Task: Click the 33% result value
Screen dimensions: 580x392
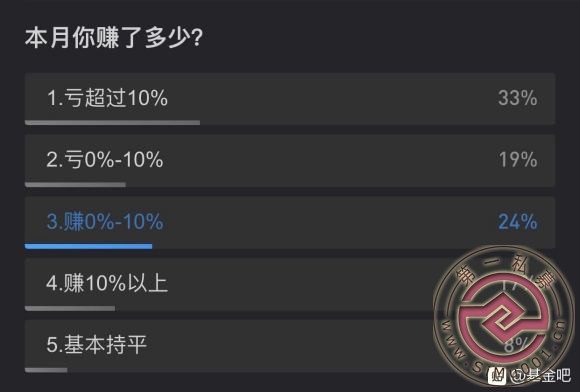Action: pos(517,98)
